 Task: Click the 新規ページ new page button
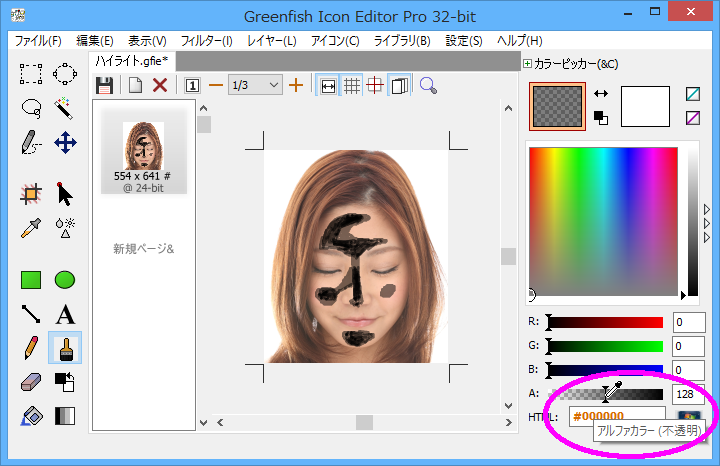click(x=143, y=248)
